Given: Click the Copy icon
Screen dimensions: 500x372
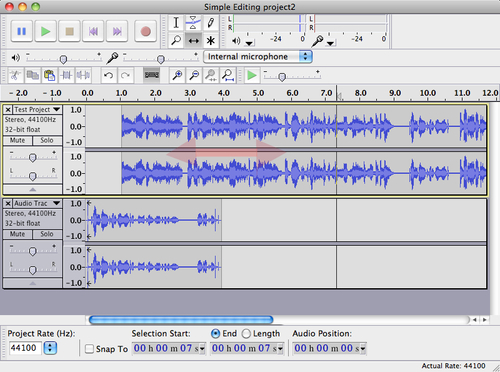Looking at the screenshot, I should click(x=32, y=75).
